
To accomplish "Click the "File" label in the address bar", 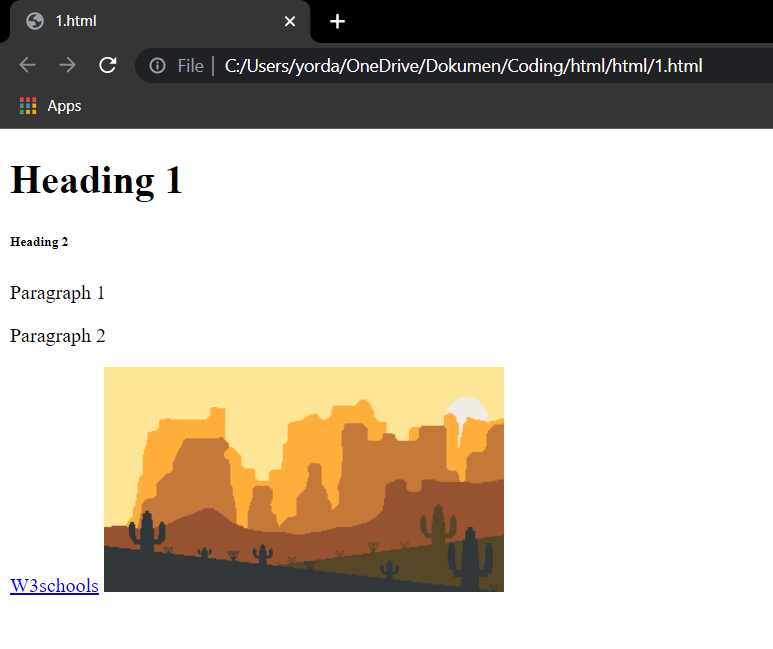I will pyautogui.click(x=190, y=66).
